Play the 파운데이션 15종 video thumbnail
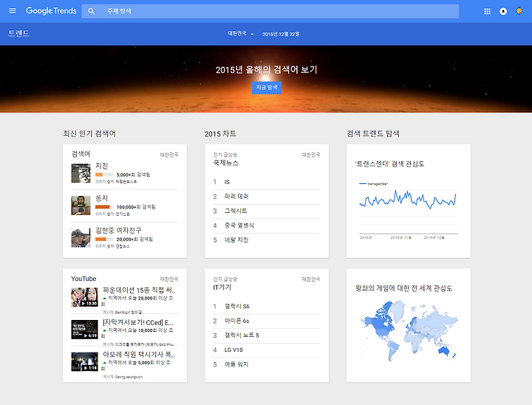Screen dimensions: 532x405 click(x=84, y=297)
